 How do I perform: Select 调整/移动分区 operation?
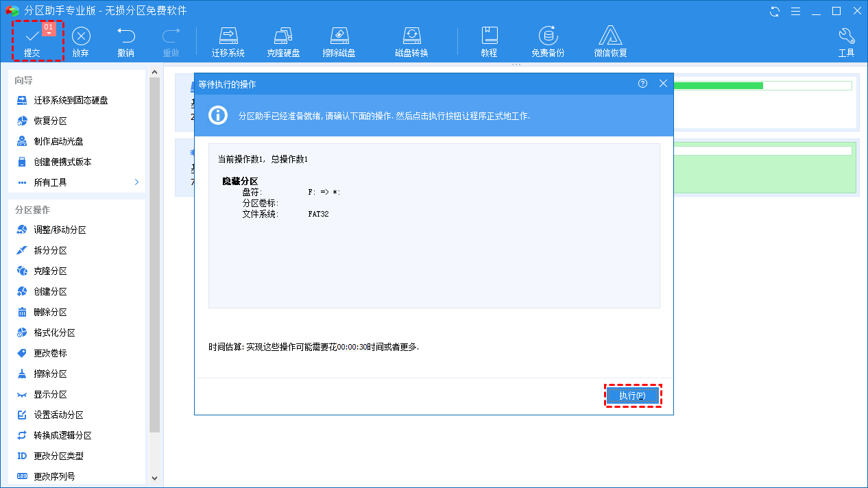point(60,230)
